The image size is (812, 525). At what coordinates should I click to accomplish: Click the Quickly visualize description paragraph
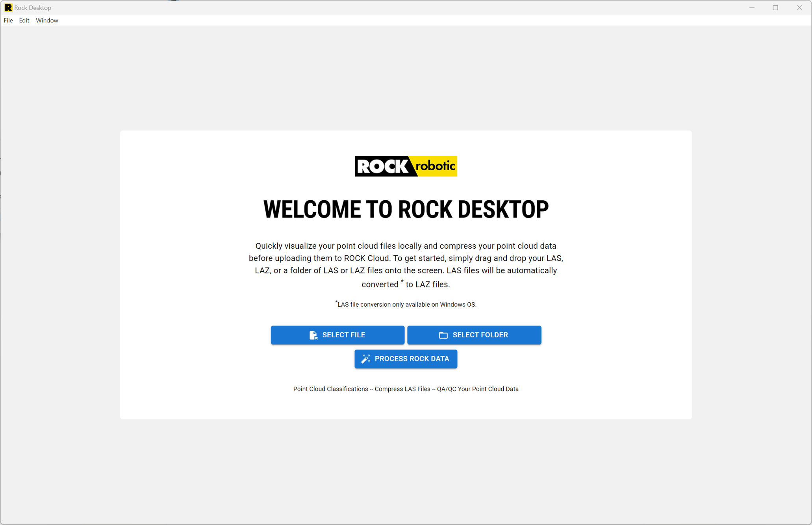(x=406, y=265)
